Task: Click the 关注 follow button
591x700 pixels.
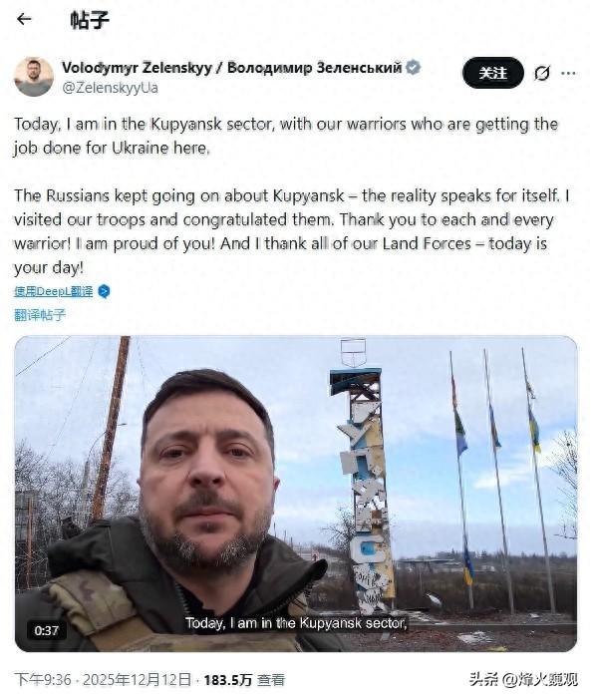Action: [x=493, y=73]
